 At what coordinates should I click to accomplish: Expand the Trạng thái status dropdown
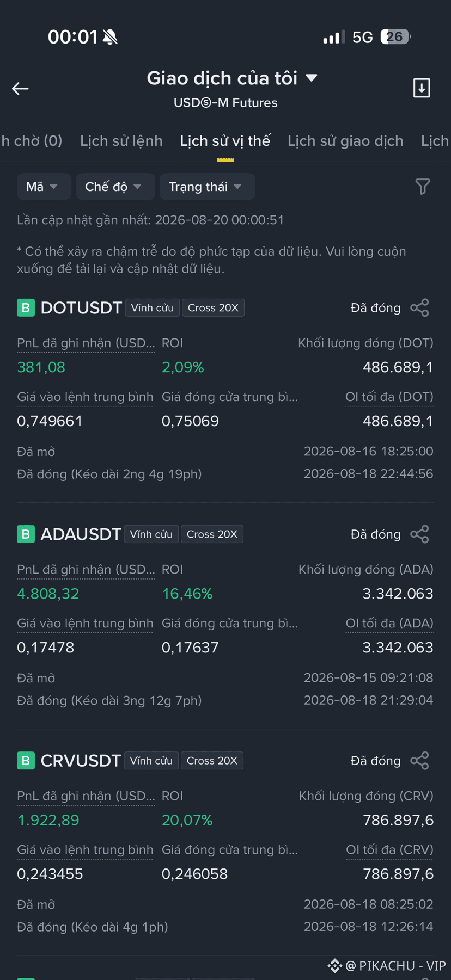[208, 187]
